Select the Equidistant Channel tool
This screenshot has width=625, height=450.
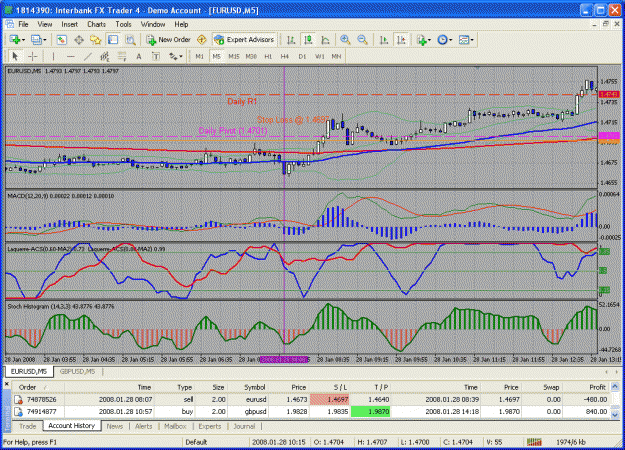click(104, 57)
